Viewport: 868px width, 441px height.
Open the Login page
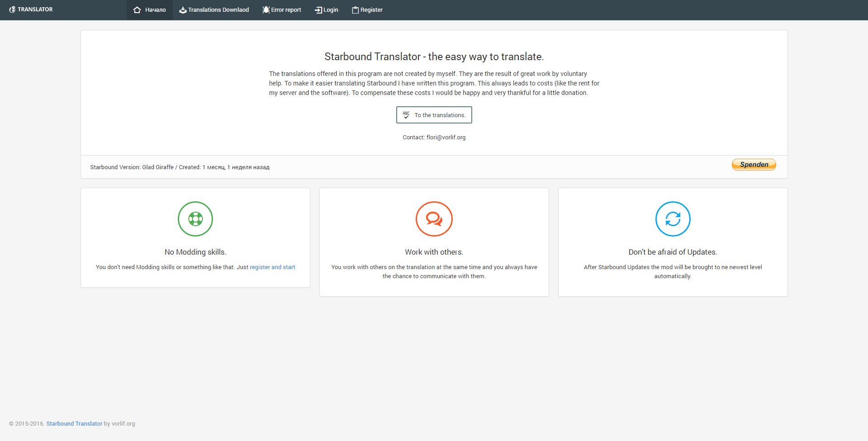[x=327, y=10]
